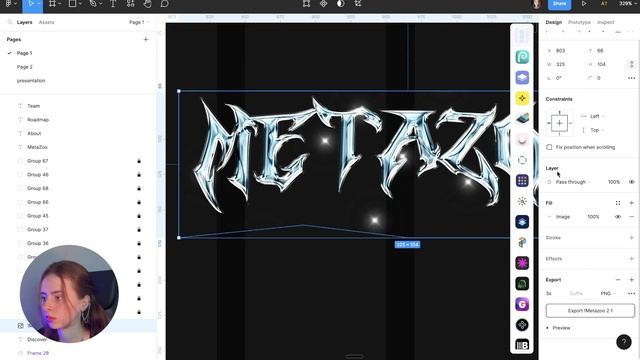Select the Hand tool
640x360 pixels.
click(x=147, y=4)
